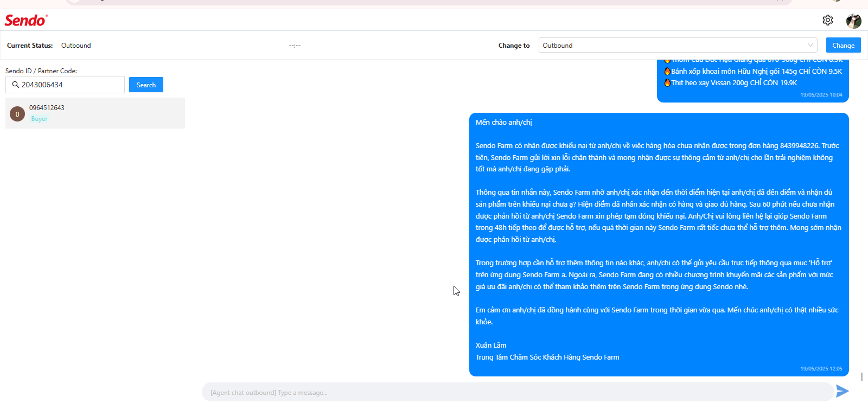Click the Sendo logo
The image size is (868, 403).
pyautogui.click(x=26, y=20)
